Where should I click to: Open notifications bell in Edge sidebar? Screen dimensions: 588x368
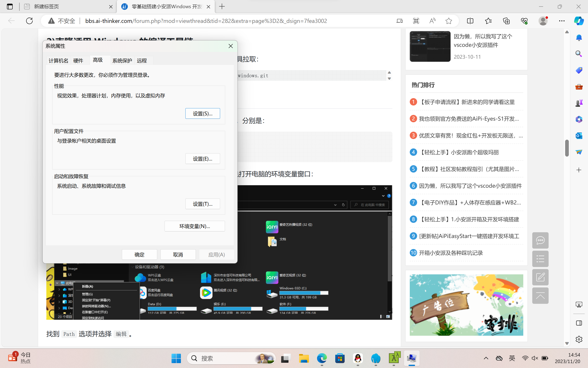tap(579, 37)
